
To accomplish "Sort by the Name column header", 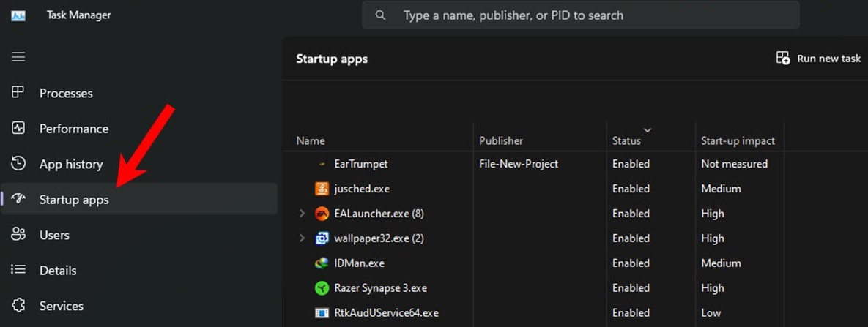I will pos(311,141).
